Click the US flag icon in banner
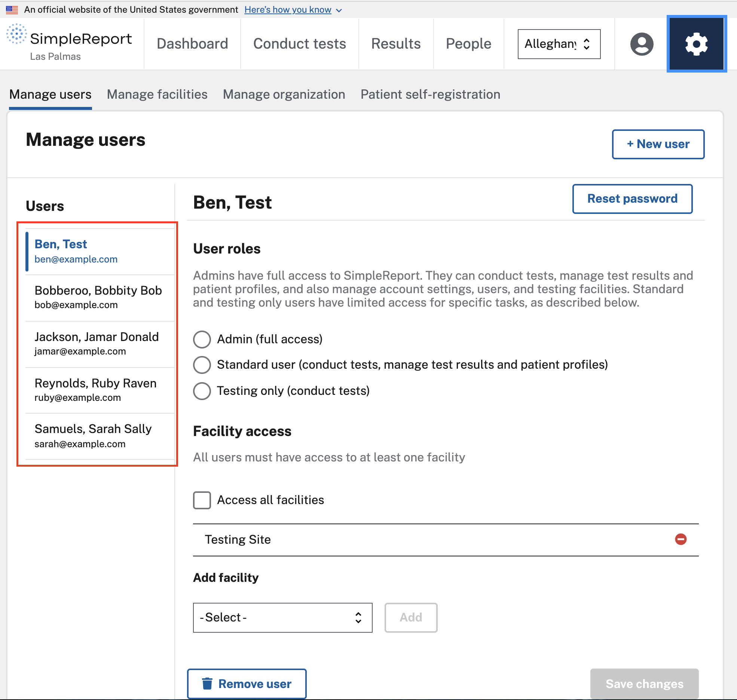Viewport: 737px width, 700px height. click(x=12, y=10)
